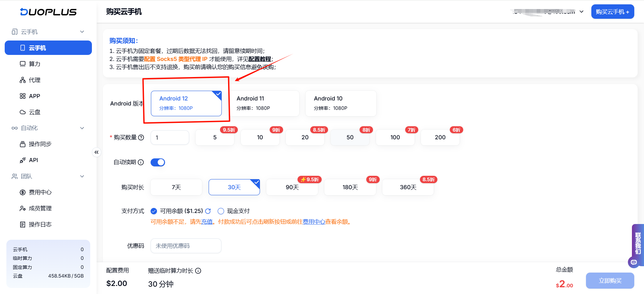Screen dimensions: 644x294
Task: Open APP menu item in sidebar
Action: [48, 96]
